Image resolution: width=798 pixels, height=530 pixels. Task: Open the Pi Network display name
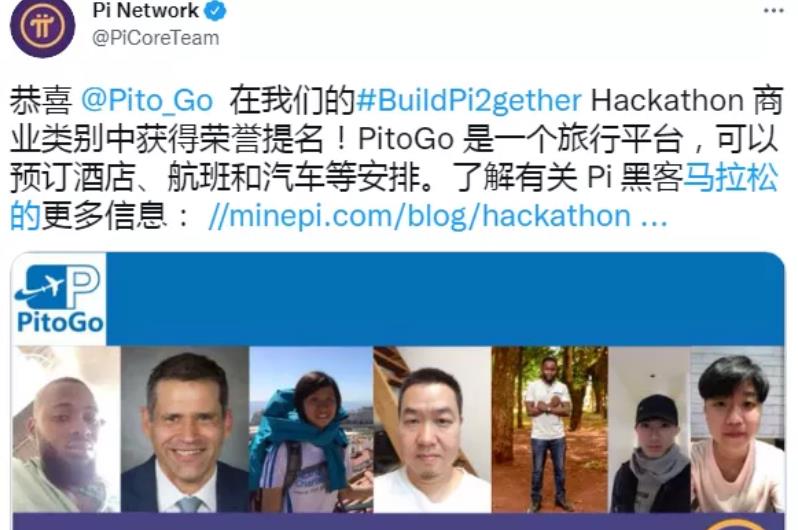coord(146,10)
